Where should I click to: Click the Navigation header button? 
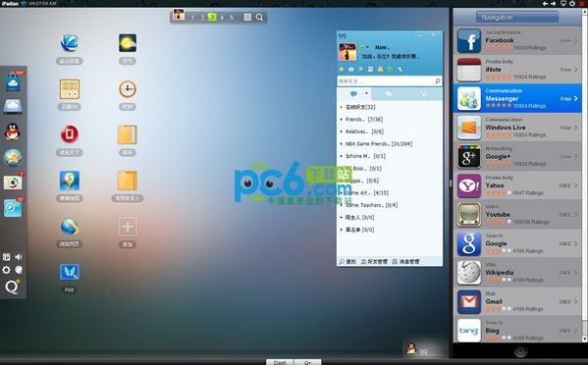click(x=517, y=18)
